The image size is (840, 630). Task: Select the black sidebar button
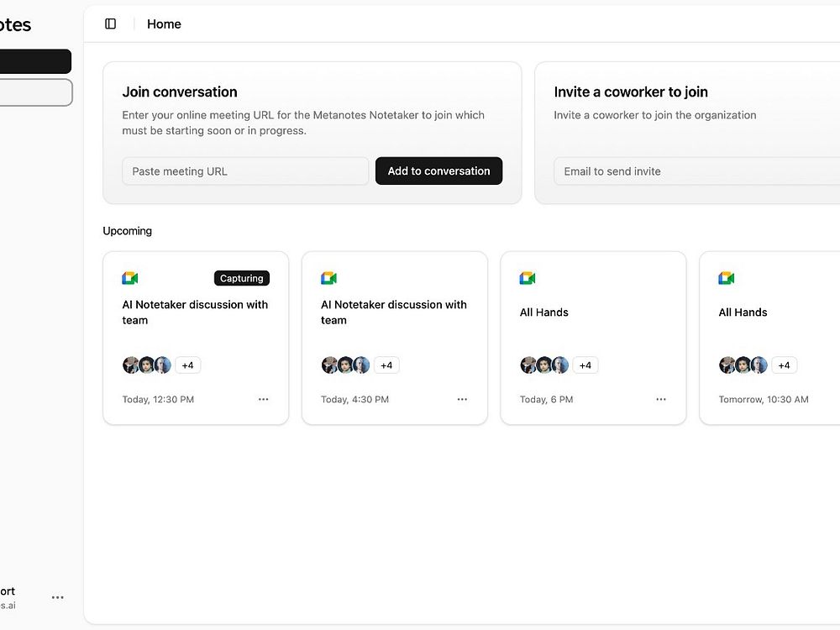point(35,61)
